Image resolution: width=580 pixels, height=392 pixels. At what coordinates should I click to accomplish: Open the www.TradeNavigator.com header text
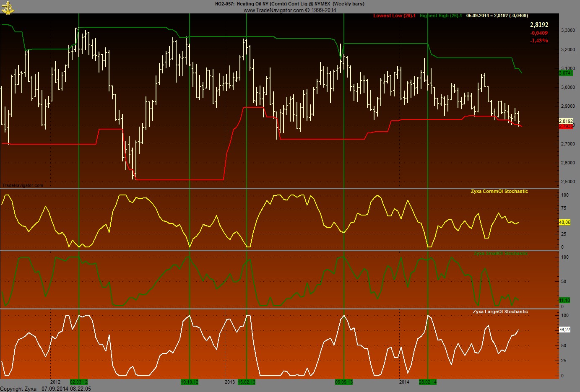[290, 10]
